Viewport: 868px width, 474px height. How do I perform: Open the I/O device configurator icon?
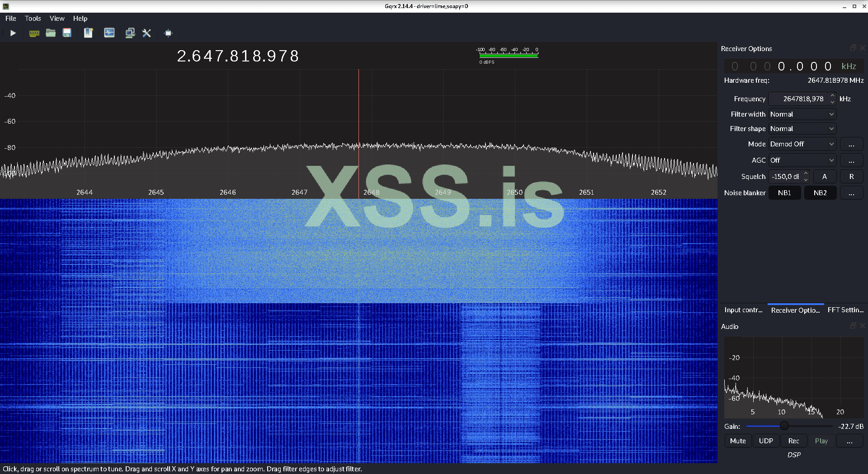(34, 33)
